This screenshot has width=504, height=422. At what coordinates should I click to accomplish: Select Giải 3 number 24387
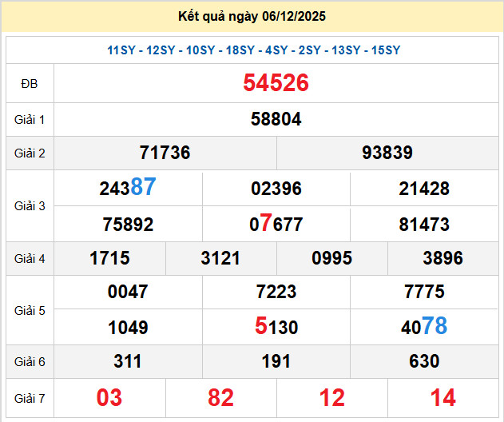(128, 188)
